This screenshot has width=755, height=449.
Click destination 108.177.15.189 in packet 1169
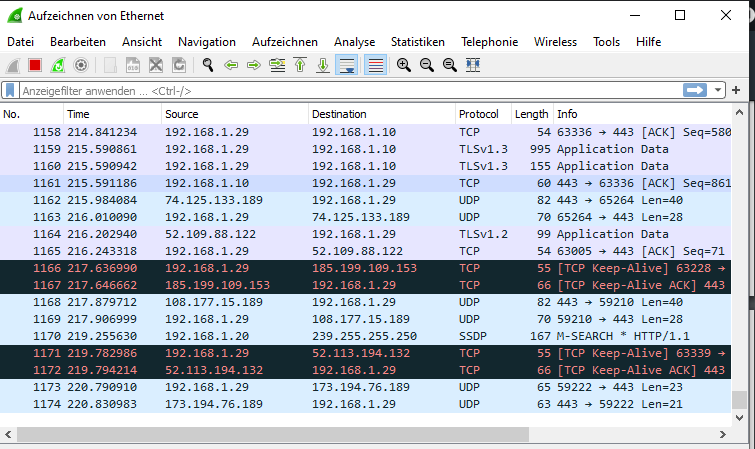coord(361,319)
